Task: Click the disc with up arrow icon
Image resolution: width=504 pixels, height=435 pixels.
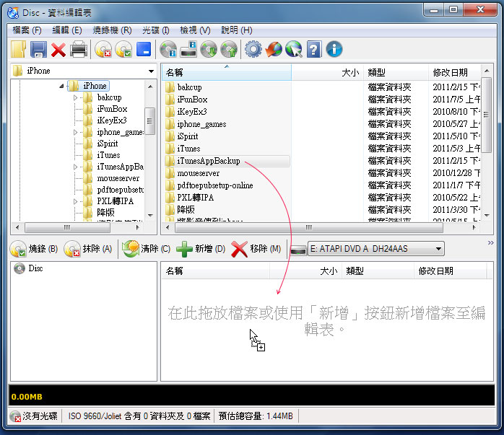Action: pyautogui.click(x=229, y=50)
